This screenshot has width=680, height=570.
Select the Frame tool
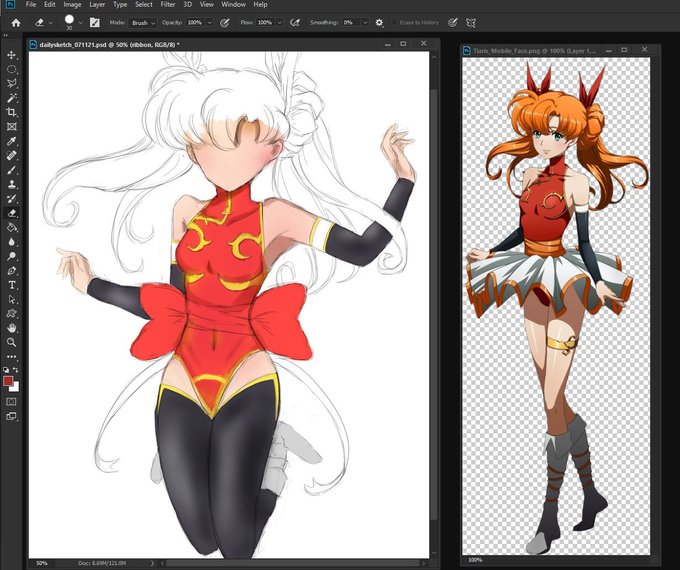(x=12, y=127)
